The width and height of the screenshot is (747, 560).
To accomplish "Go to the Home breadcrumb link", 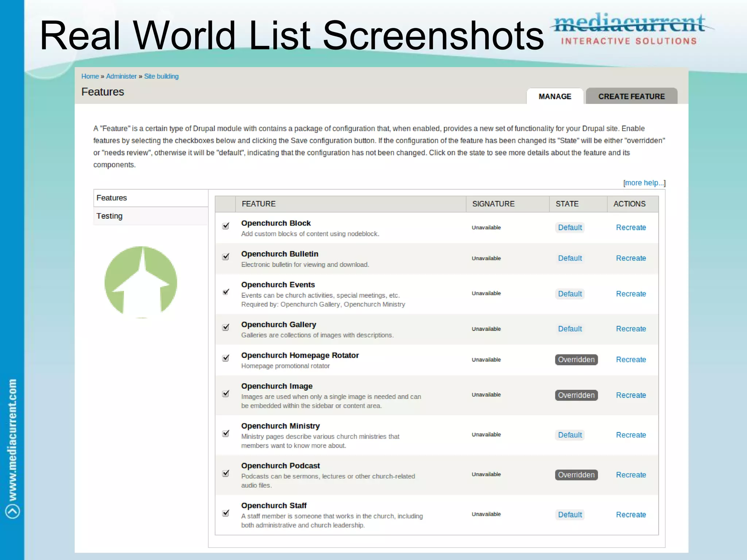I will 90,76.
